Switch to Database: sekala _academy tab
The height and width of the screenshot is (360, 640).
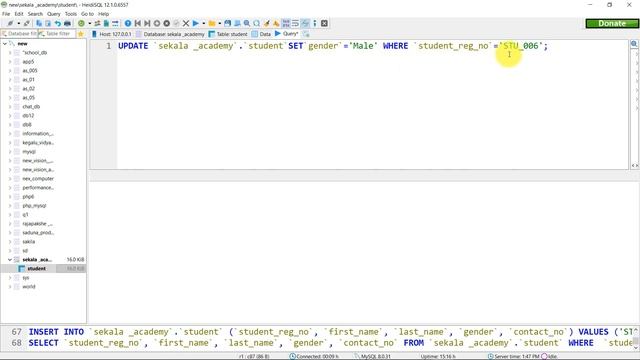click(x=170, y=34)
